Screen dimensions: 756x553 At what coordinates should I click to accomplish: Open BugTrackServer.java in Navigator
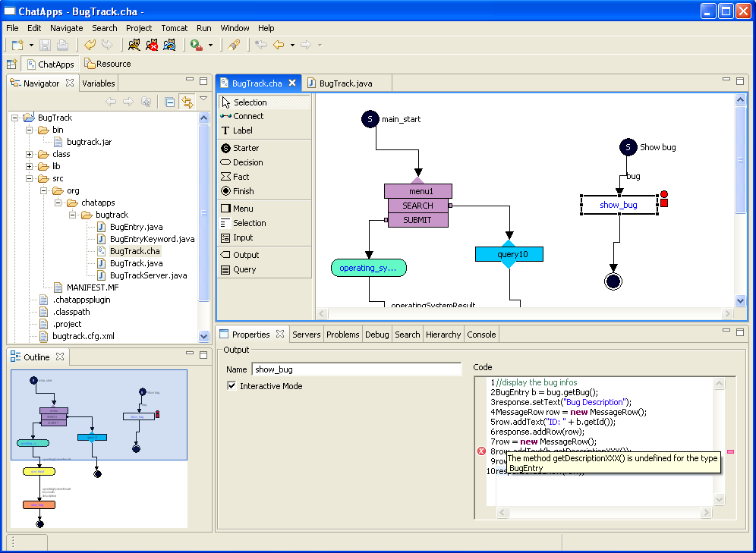pyautogui.click(x=148, y=275)
